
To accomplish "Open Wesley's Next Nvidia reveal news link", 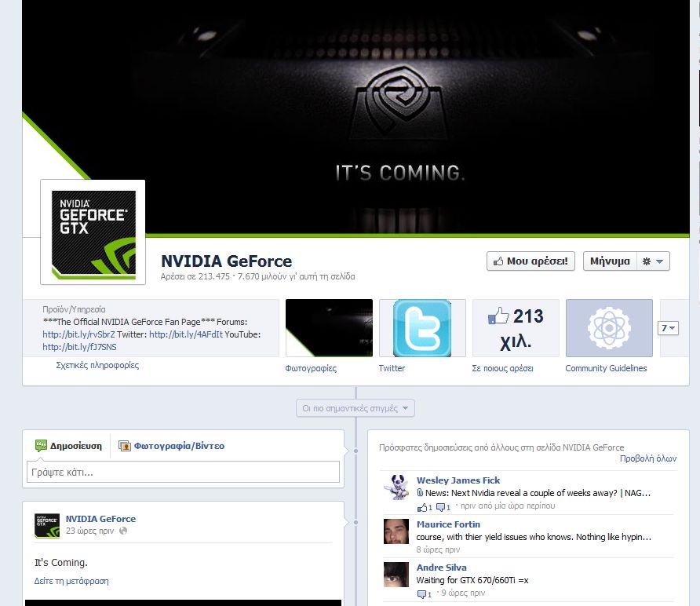I will [538, 493].
